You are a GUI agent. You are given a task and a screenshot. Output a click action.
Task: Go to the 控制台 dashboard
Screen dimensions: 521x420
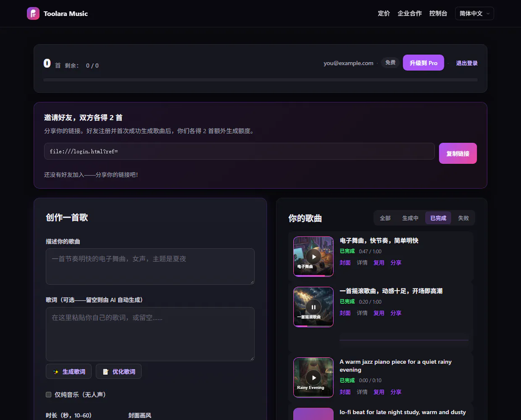click(438, 13)
